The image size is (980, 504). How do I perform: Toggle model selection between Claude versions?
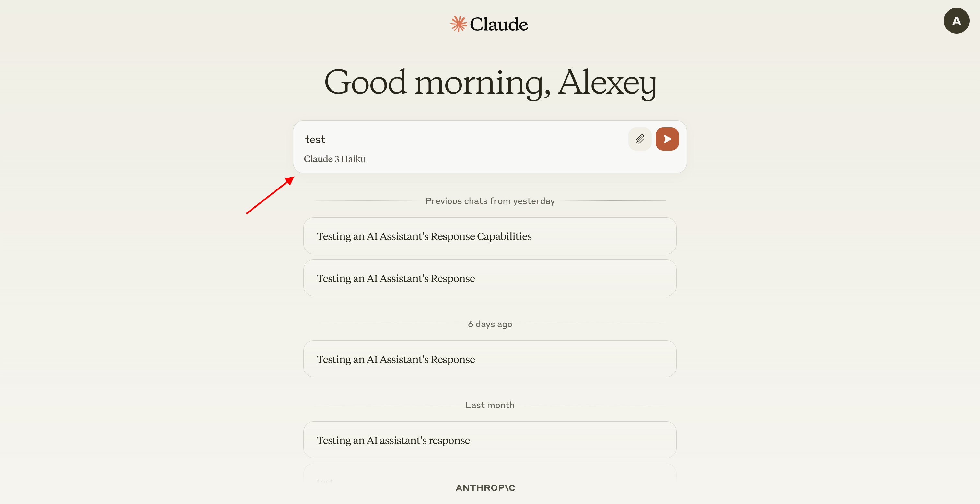click(x=335, y=159)
